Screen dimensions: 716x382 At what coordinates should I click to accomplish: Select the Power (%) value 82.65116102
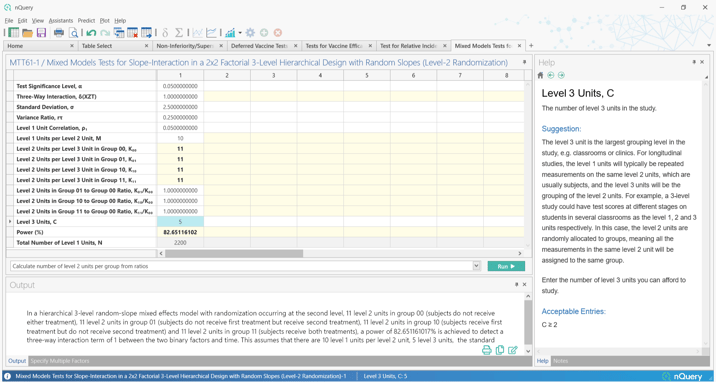(180, 232)
